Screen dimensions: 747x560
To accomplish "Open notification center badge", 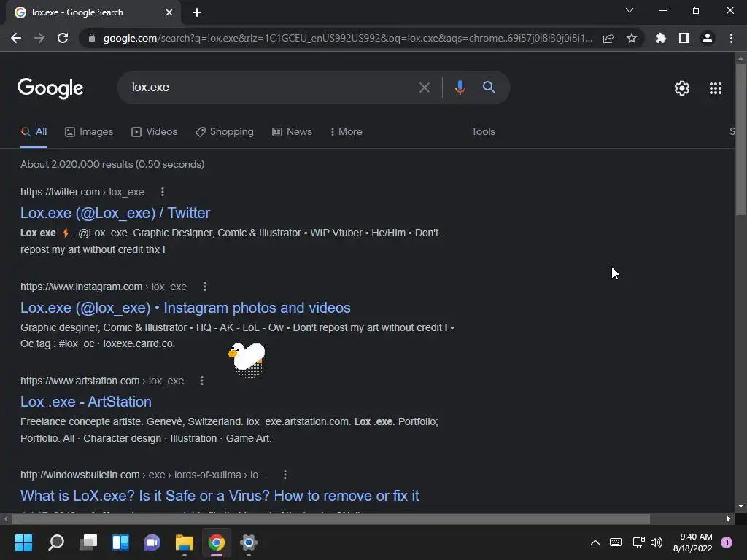I will (x=727, y=542).
